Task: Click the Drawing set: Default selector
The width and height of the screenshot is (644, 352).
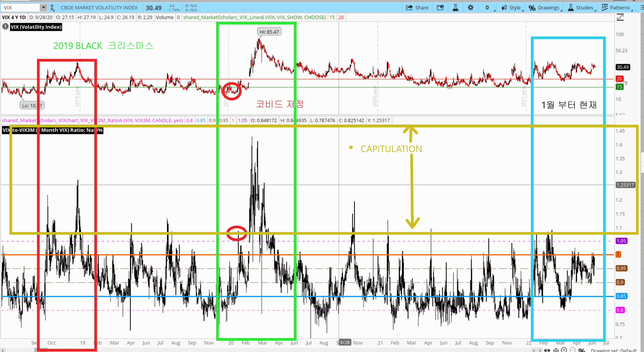Action: click(x=613, y=350)
